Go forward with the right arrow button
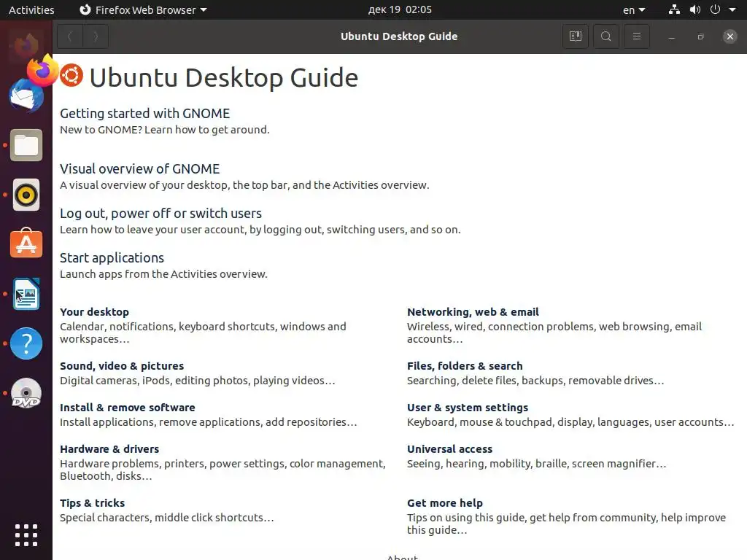Screen dimensions: 747x560 click(x=96, y=36)
